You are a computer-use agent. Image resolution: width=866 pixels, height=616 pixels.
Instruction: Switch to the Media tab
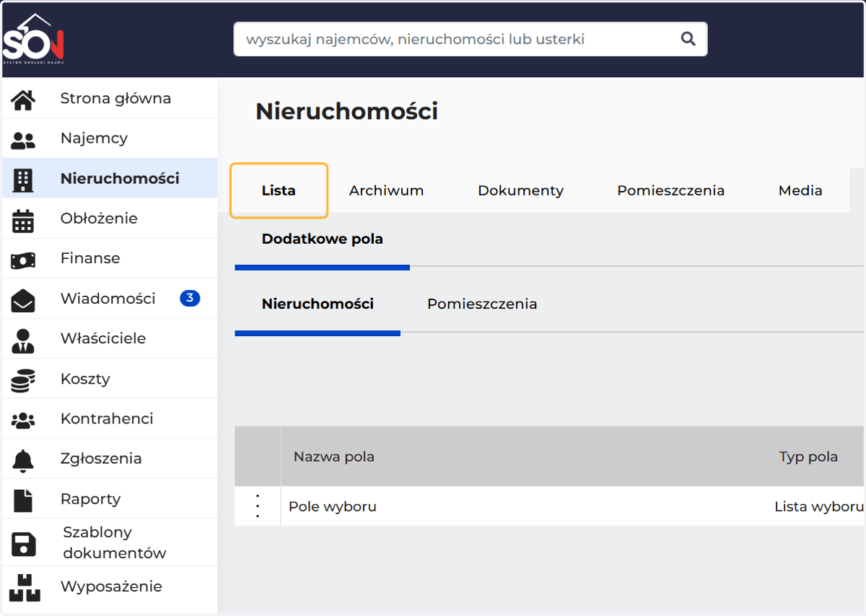click(x=800, y=190)
